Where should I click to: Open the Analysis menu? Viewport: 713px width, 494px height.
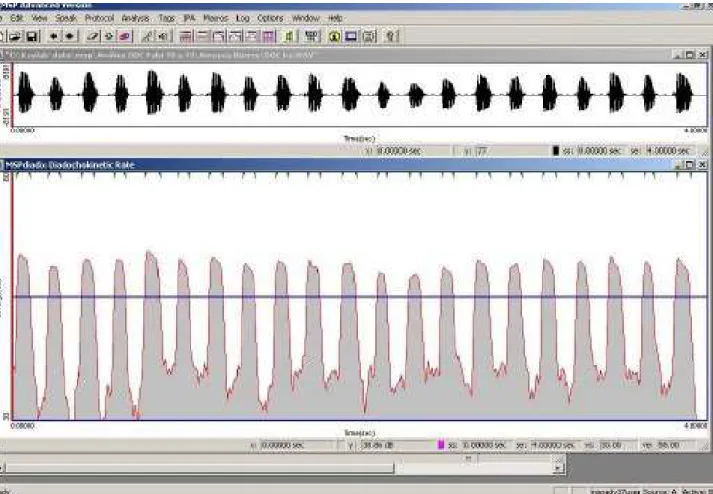coord(136,18)
